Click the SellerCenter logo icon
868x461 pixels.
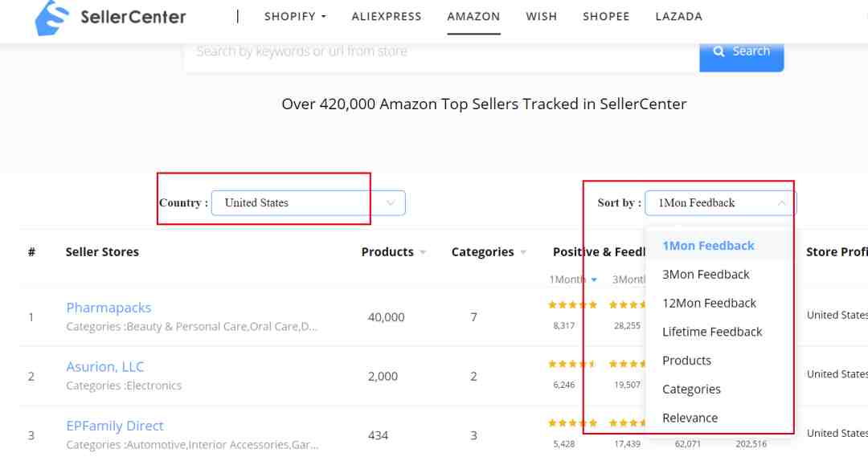(x=52, y=17)
